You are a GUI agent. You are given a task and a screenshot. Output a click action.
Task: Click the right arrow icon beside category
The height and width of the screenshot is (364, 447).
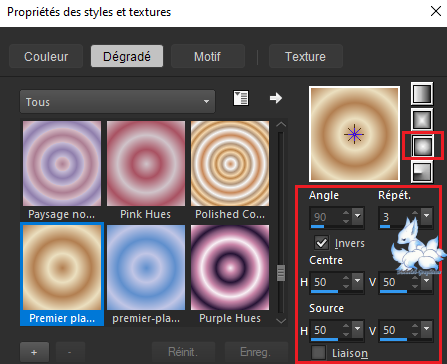click(276, 98)
